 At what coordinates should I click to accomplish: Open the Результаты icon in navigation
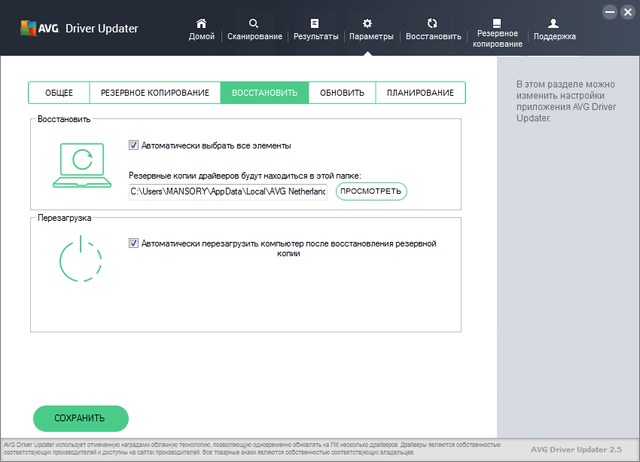[315, 23]
